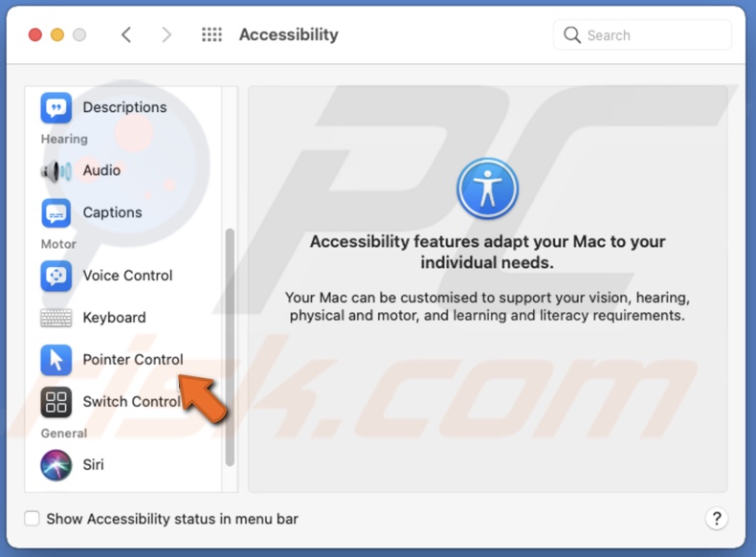Screen dimensions: 756x557
Task: Select the Siri icon
Action: click(x=56, y=465)
